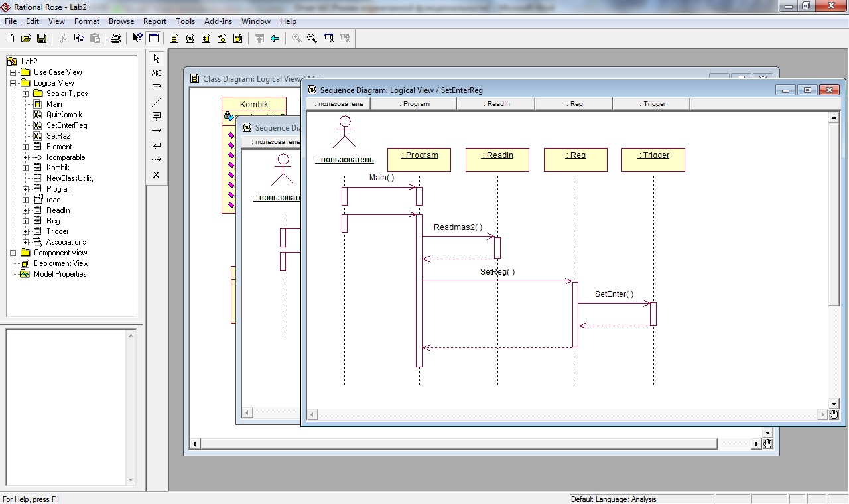Click the ': Trigger' object box
Image resolution: width=849 pixels, height=504 pixels.
(x=653, y=160)
